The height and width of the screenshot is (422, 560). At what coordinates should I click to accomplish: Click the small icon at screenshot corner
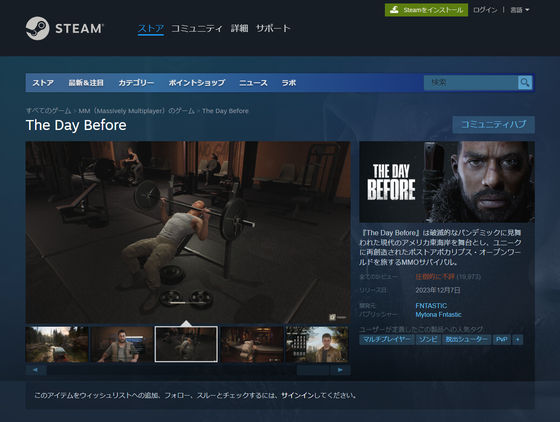(x=332, y=317)
